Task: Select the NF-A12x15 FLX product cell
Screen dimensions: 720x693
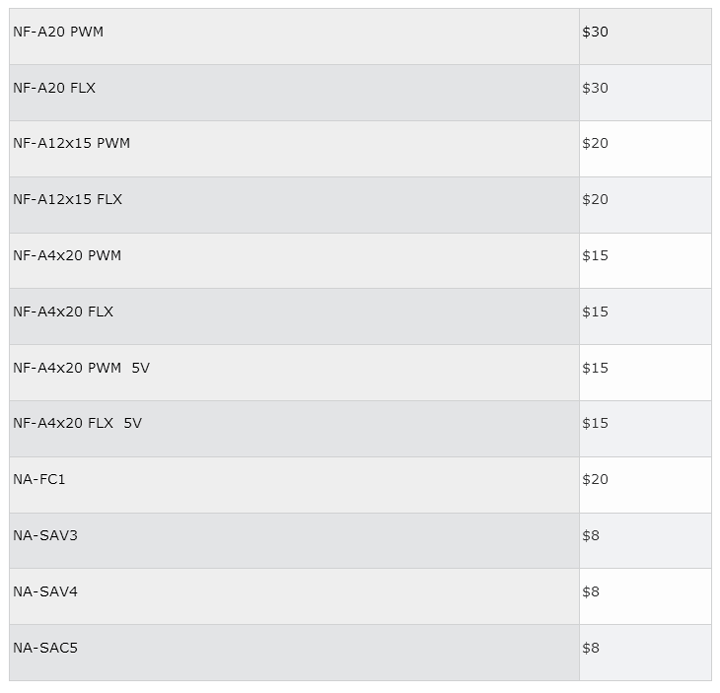Action: pyautogui.click(x=67, y=199)
